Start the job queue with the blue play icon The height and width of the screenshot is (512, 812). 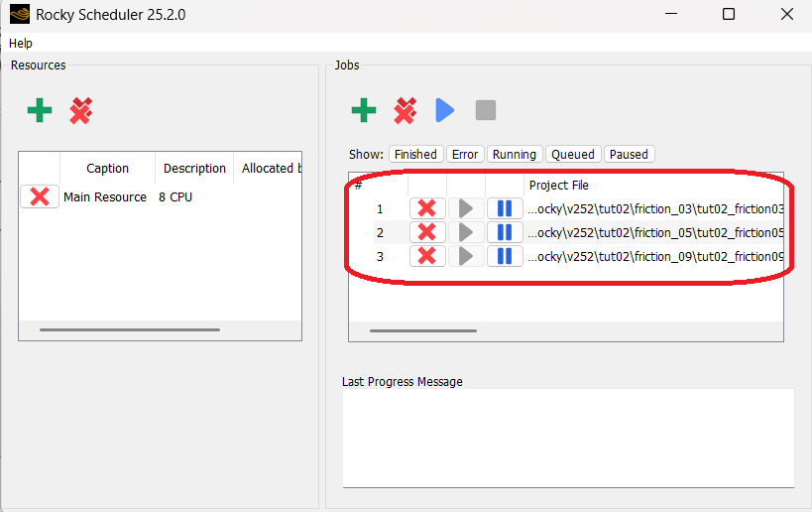445,110
